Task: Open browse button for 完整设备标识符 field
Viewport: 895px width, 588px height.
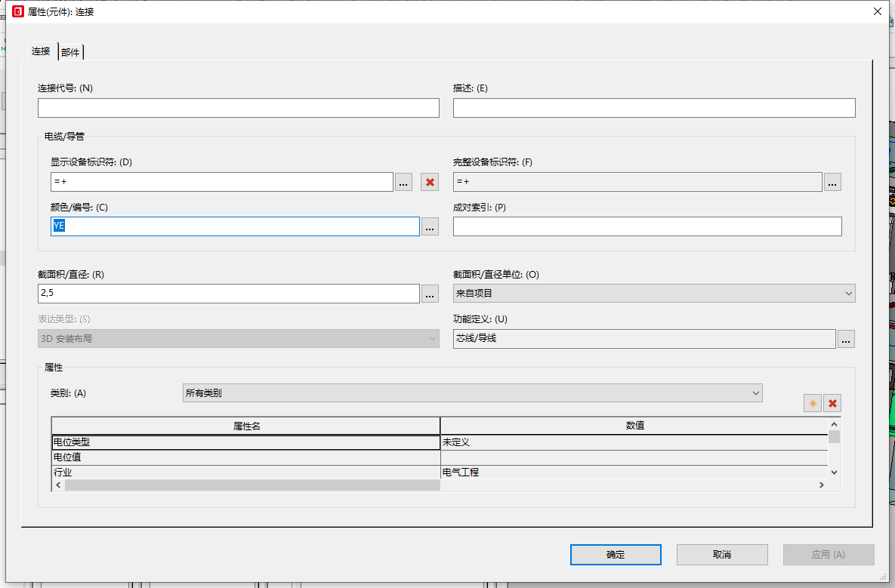Action: pyautogui.click(x=832, y=182)
